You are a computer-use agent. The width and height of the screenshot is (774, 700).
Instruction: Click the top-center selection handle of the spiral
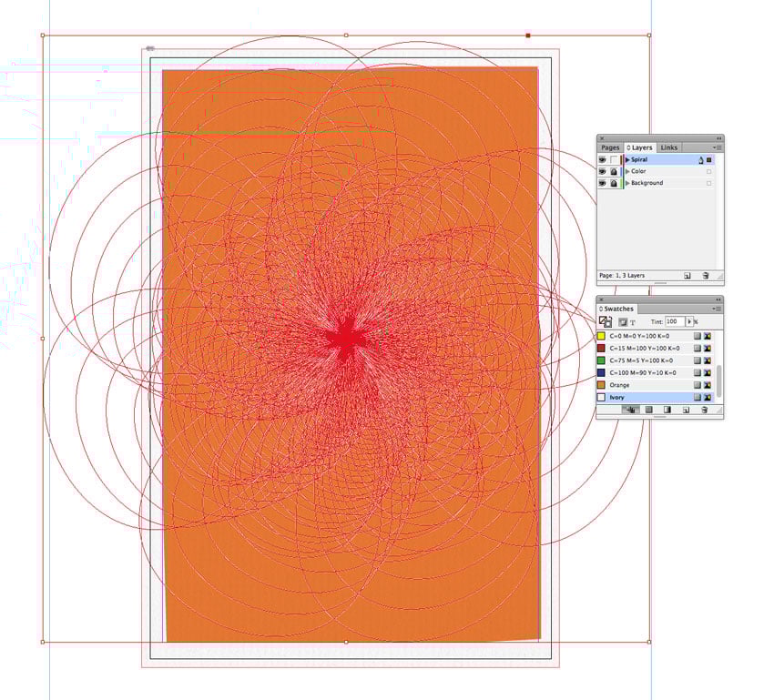tap(346, 36)
